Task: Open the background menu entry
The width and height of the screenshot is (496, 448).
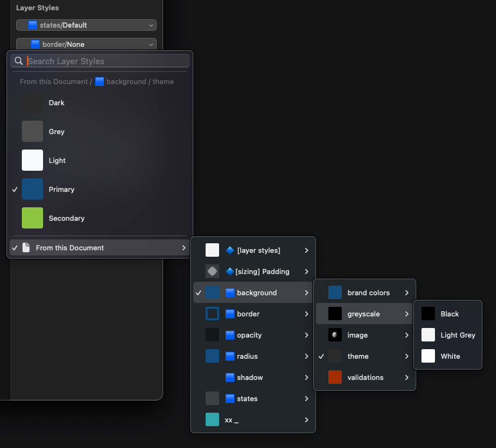Action: coord(252,293)
